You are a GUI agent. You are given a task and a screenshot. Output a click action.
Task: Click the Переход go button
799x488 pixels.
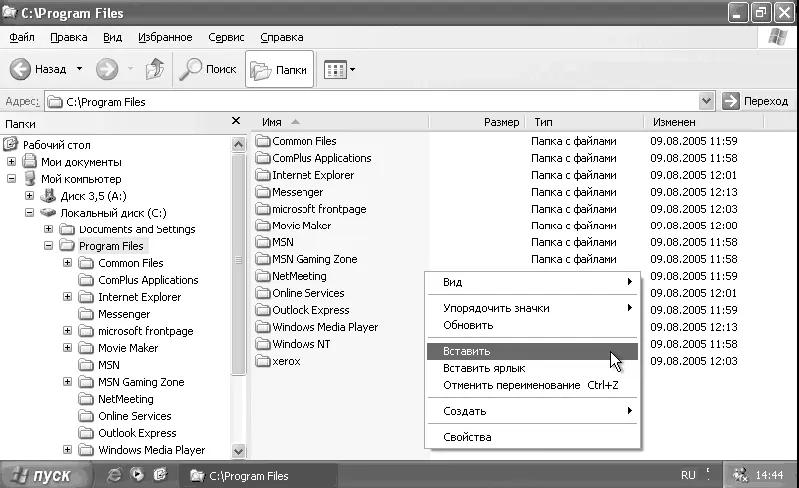755,101
